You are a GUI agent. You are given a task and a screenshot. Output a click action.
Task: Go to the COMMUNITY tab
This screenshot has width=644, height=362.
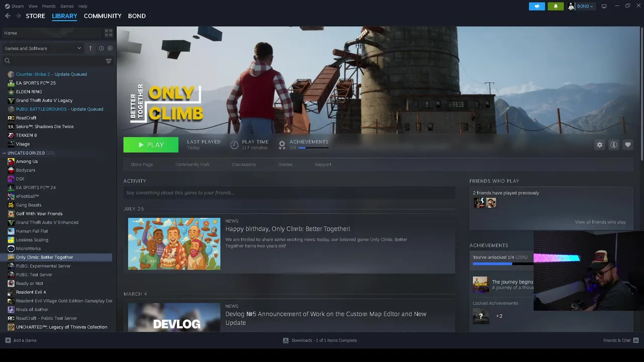click(x=103, y=16)
